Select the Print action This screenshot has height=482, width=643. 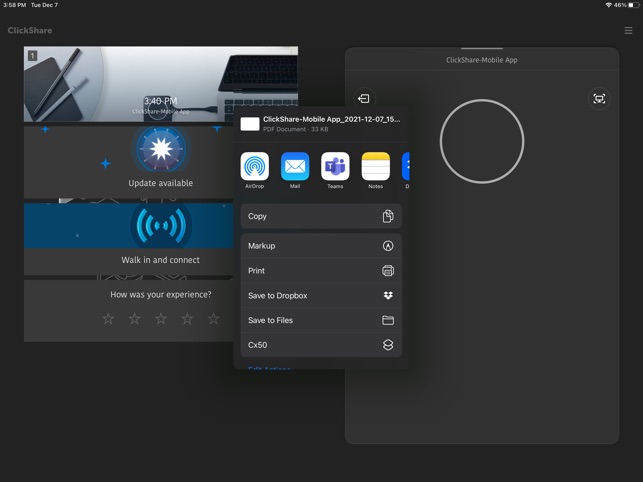pos(321,271)
